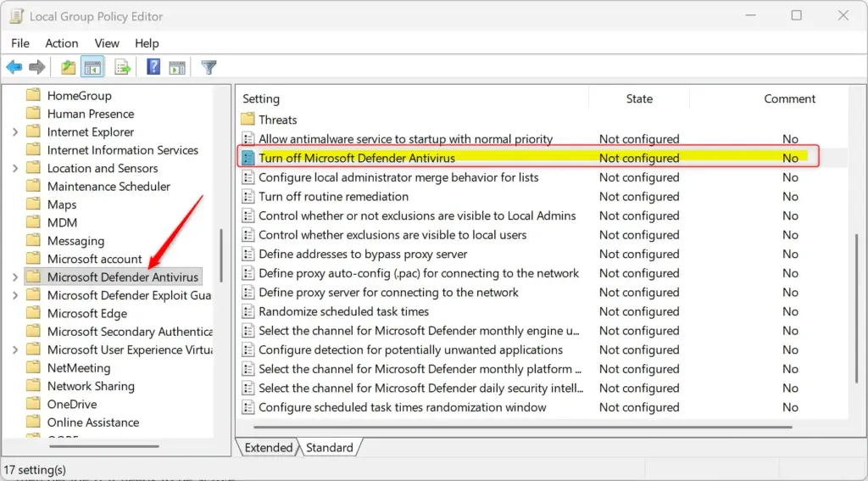Click the Threats folder icon in list
Image resolution: width=868 pixels, height=481 pixels.
pos(248,120)
